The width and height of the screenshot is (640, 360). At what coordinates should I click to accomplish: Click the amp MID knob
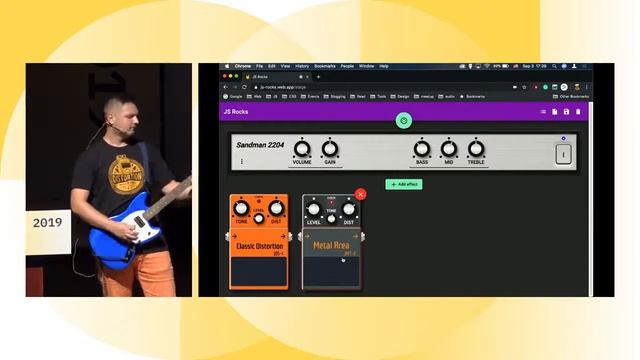(449, 149)
